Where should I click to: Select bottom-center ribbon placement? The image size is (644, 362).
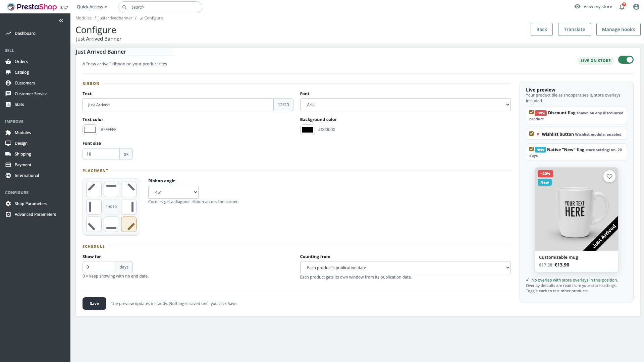click(x=111, y=224)
